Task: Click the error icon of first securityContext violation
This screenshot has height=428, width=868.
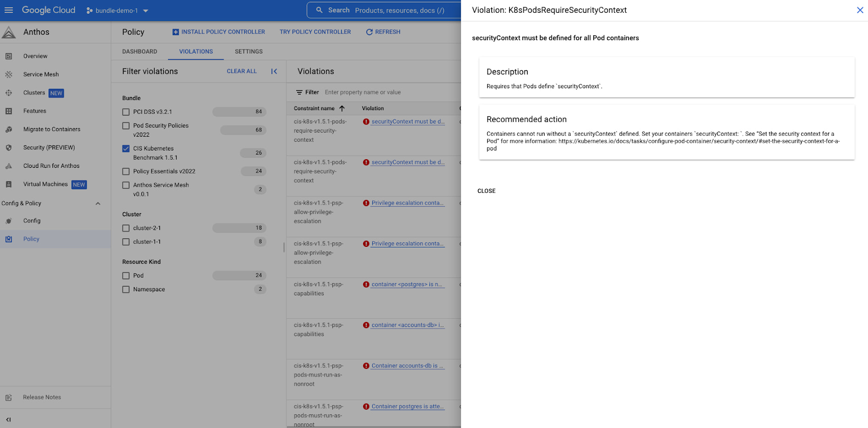Action: click(366, 121)
